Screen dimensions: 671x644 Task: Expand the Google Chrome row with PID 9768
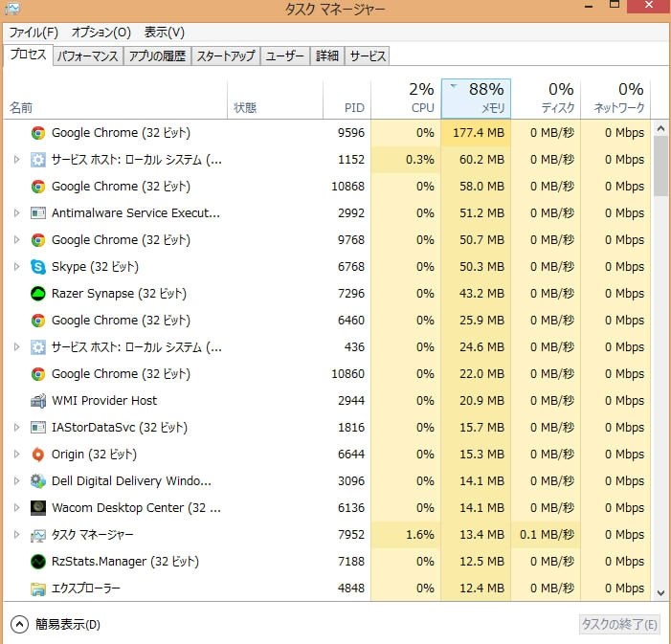pos(16,240)
